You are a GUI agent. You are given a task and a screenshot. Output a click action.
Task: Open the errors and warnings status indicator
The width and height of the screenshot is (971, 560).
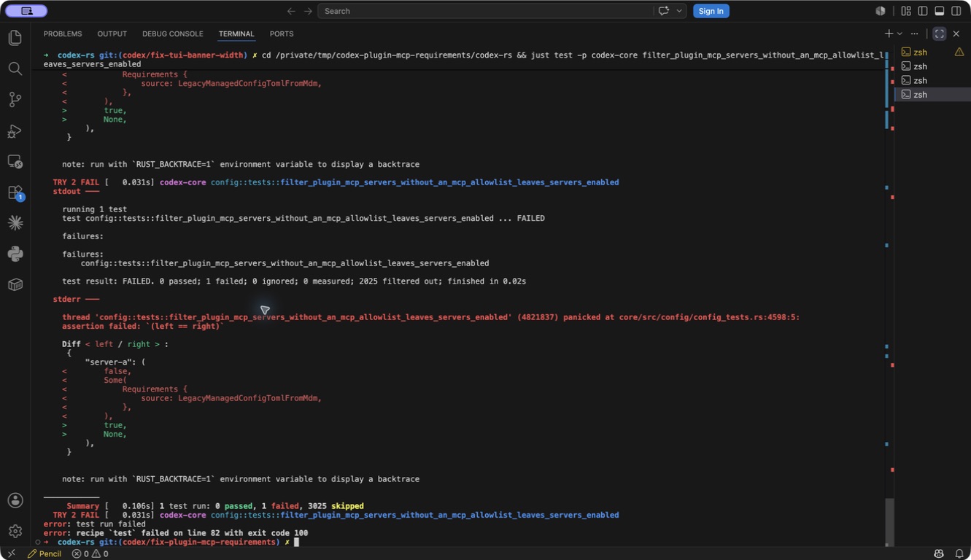point(90,553)
